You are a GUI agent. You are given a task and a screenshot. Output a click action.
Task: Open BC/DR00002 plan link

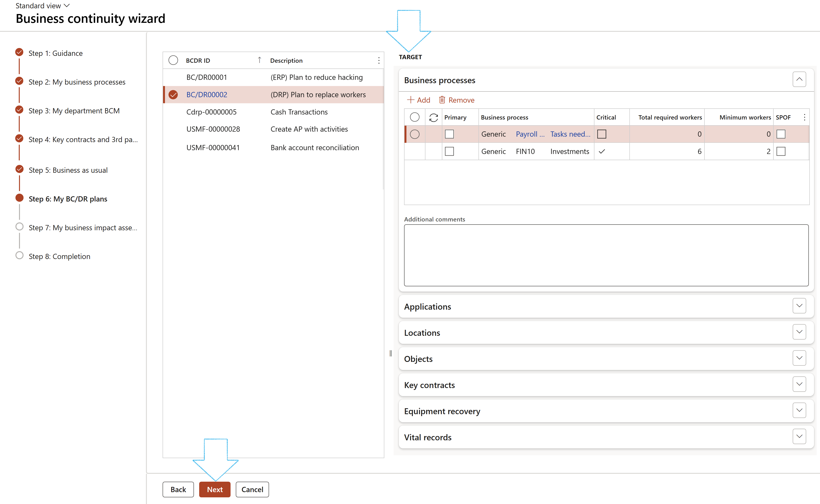point(207,95)
